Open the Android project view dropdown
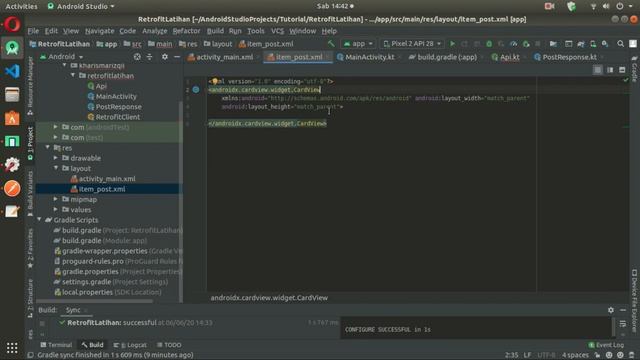Image resolution: width=640 pixels, height=360 pixels. (x=61, y=57)
